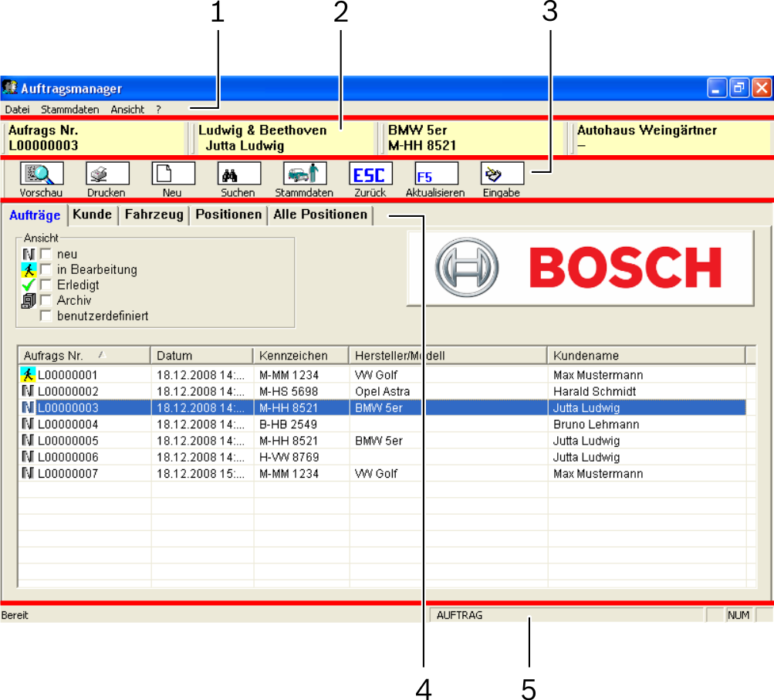
Task: Sort by Hersteller/Modell column header
Action: coord(448,356)
